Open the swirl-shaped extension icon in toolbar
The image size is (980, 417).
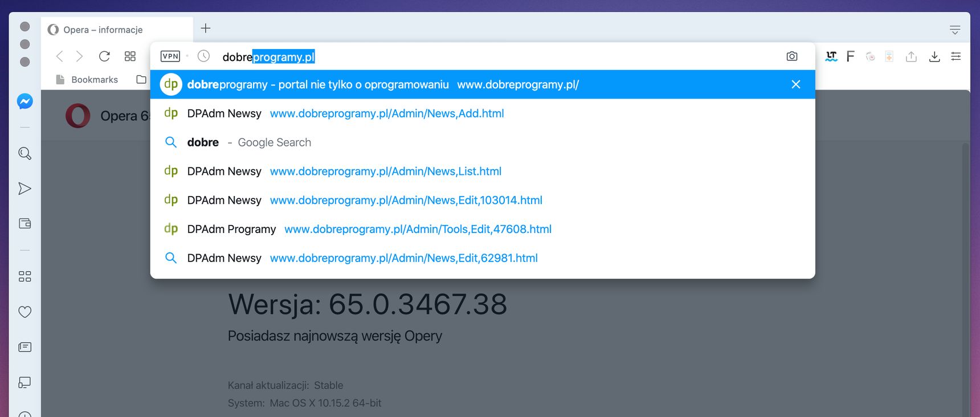(x=870, y=56)
